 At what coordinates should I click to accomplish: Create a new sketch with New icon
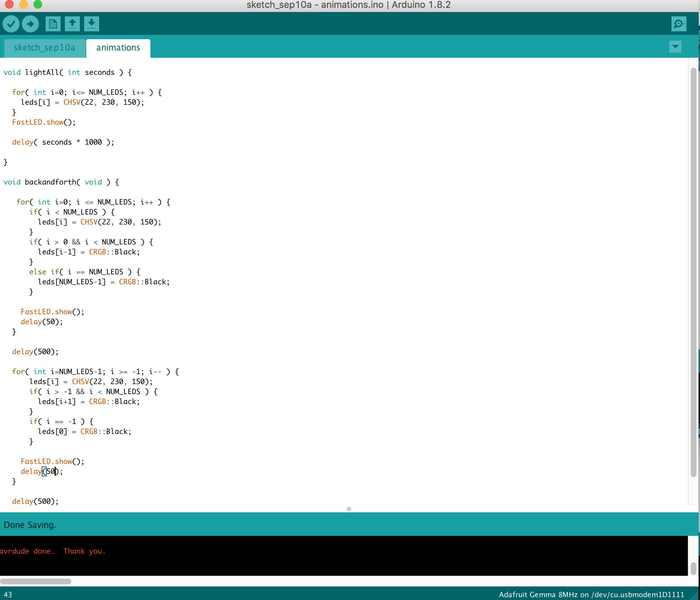click(53, 24)
